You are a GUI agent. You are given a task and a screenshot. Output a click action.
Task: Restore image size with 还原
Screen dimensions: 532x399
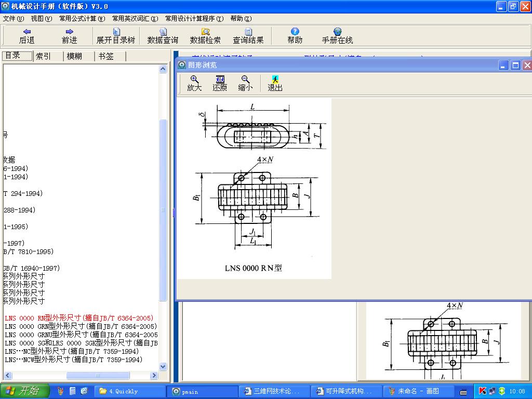click(x=220, y=83)
